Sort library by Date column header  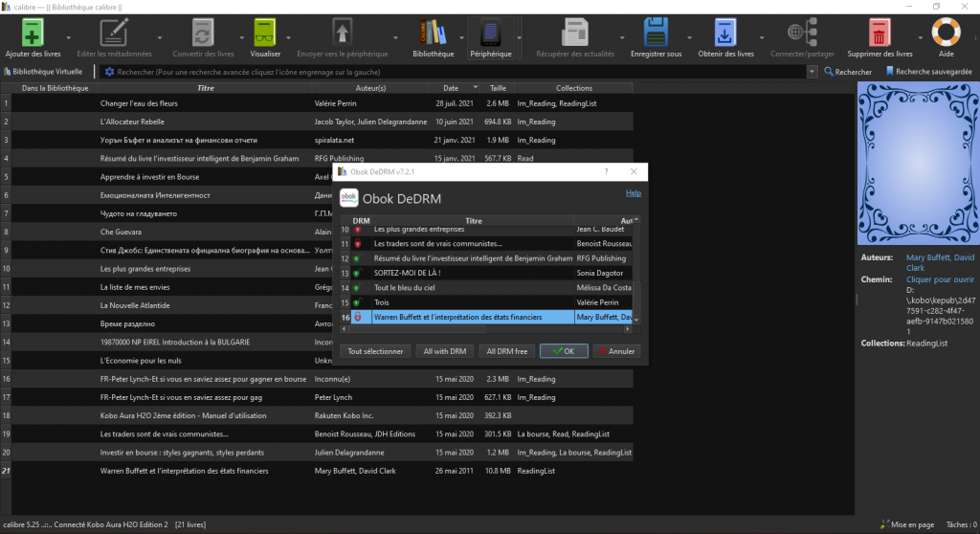tap(455, 88)
